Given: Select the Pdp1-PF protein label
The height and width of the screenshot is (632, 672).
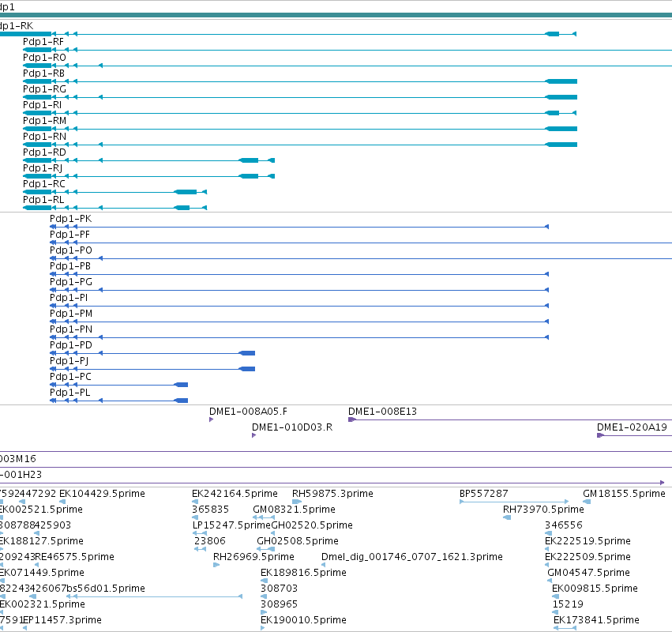Looking at the screenshot, I should [69, 235].
